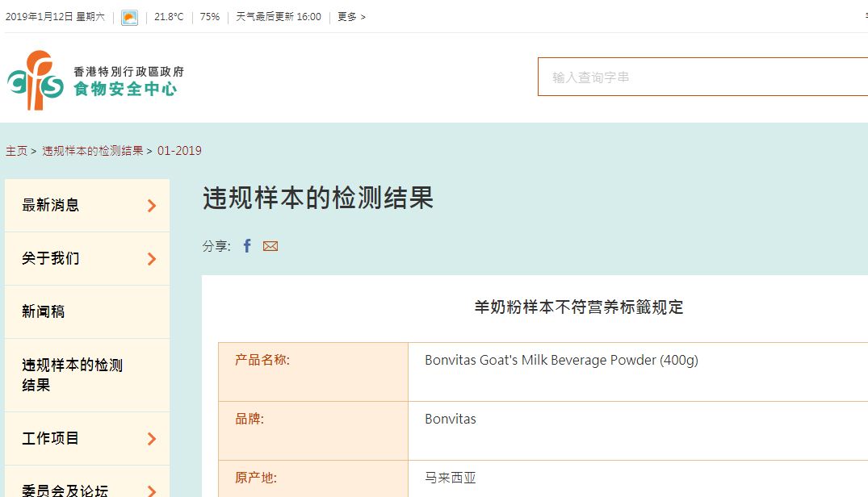Viewport: 868px width, 497px height.
Task: Click the chevron arrow next to 委员会及论坛
Action: click(x=151, y=491)
